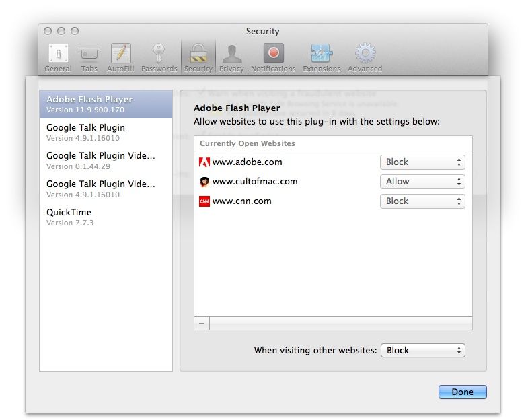526x420 pixels.
Task: Open the 'When visiting other websites' dropdown
Action: [x=422, y=351]
